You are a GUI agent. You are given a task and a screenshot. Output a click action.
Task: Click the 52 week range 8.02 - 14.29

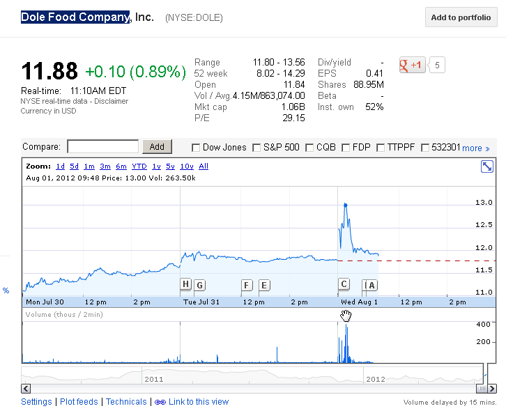click(280, 74)
